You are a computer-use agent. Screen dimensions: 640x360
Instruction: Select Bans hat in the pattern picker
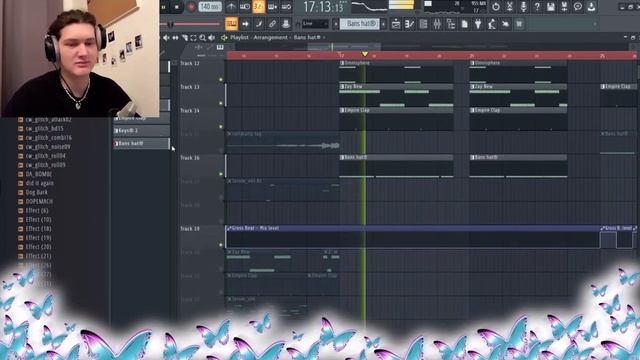pyautogui.click(x=141, y=143)
